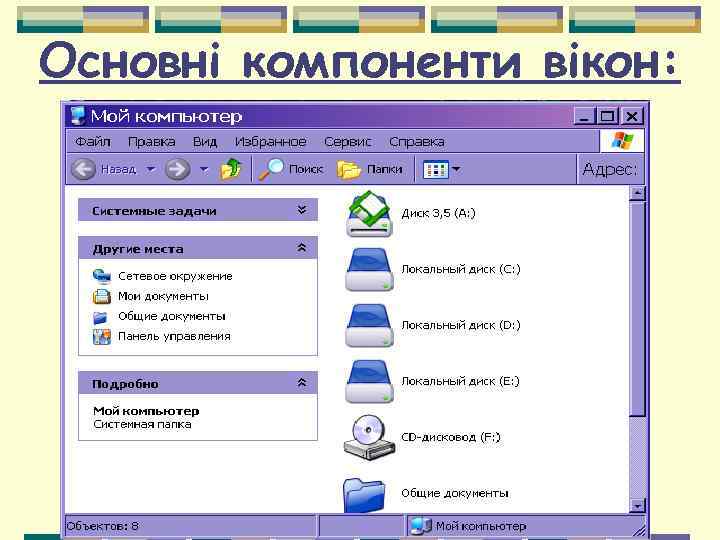Maximize the Мой компьютер window
720x540 pixels.
[607, 117]
